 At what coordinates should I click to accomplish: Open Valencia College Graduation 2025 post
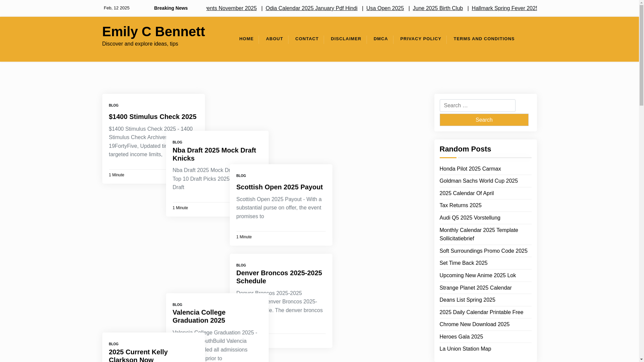[x=199, y=316]
